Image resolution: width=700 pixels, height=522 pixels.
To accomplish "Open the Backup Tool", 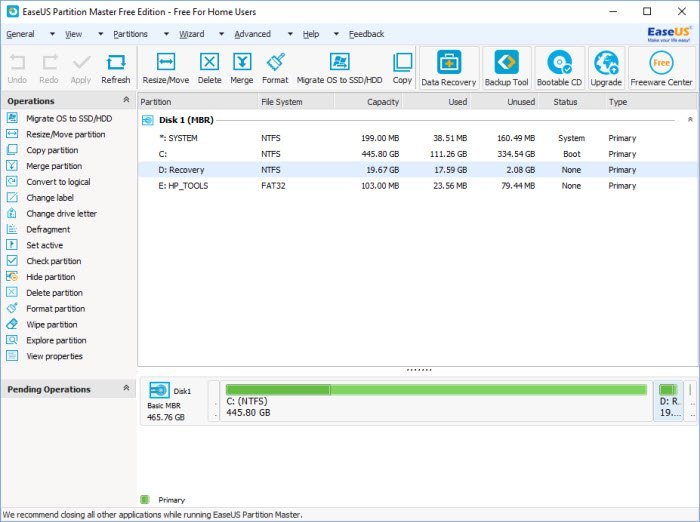I will click(x=506, y=68).
